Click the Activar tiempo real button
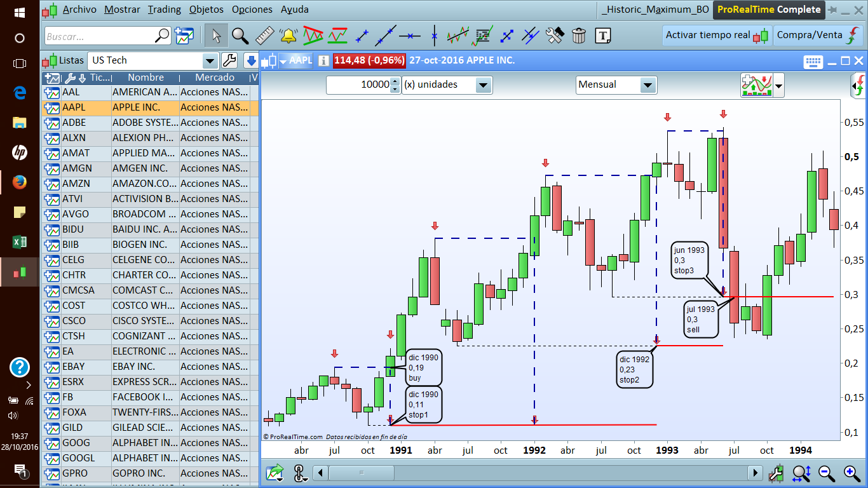 (717, 36)
